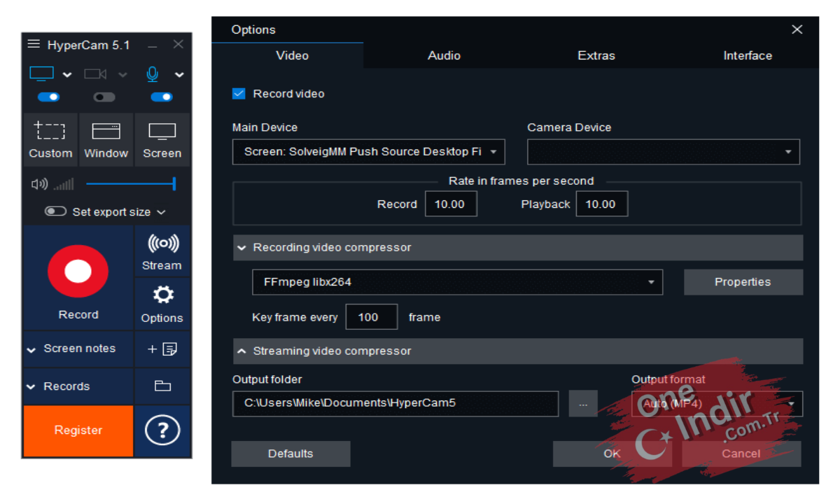Start recording with the red Record button
Viewport: 840px width, 504px height.
coord(78,272)
